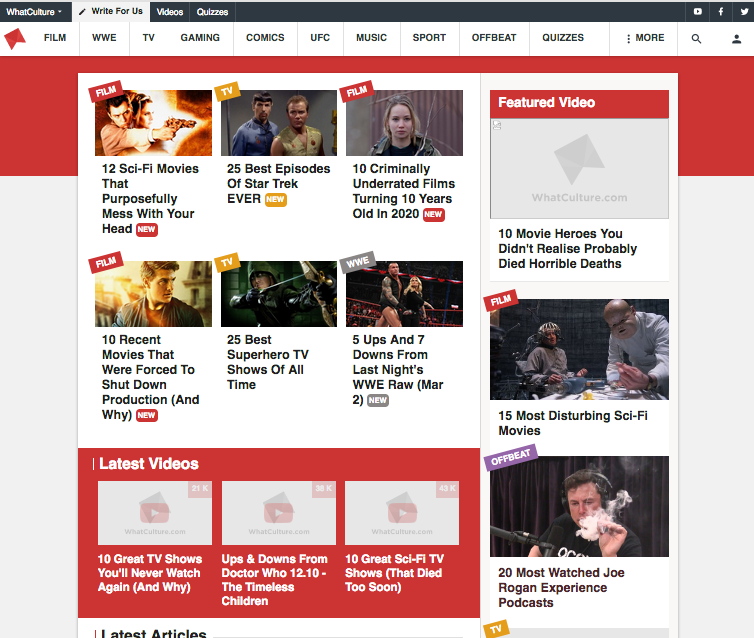Open the Twitter social icon
This screenshot has width=754, height=638.
(744, 12)
